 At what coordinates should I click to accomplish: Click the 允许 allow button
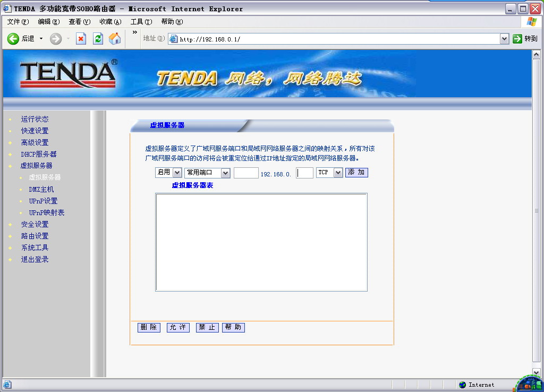(178, 328)
